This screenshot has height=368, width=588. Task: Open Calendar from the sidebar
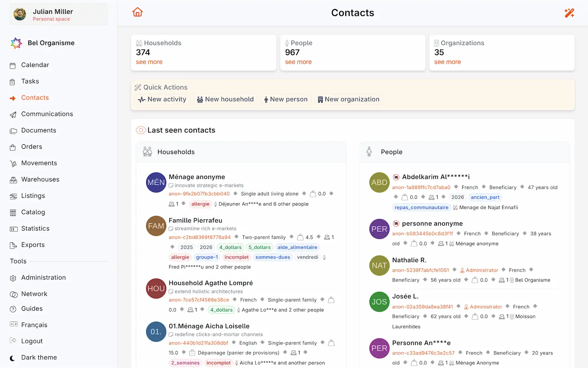click(35, 65)
